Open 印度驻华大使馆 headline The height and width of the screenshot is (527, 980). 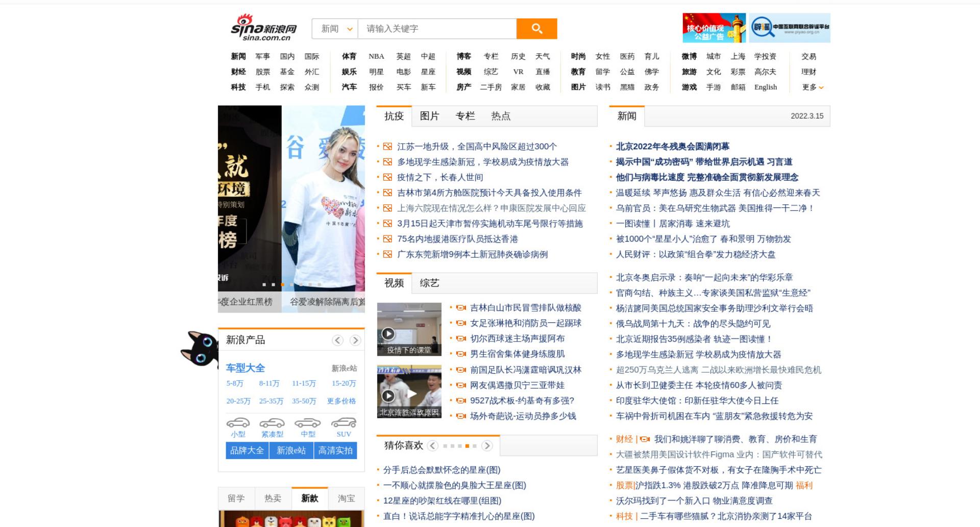697,401
